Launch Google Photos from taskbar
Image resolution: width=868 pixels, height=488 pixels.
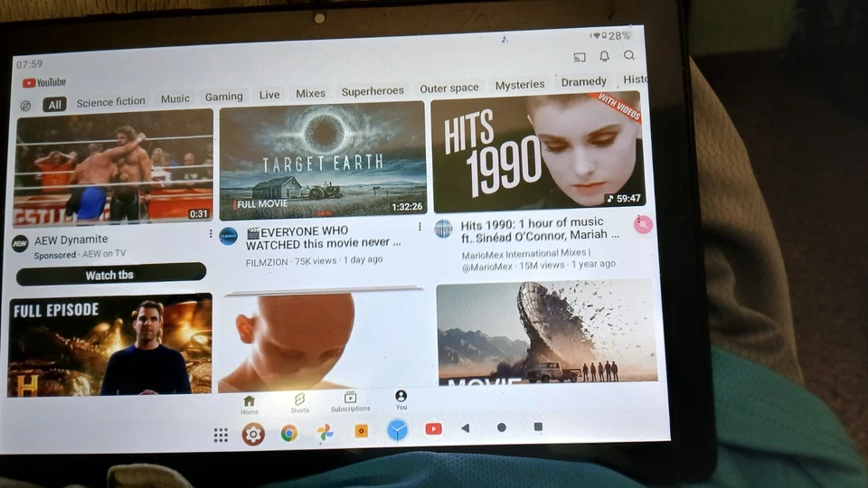pyautogui.click(x=325, y=432)
